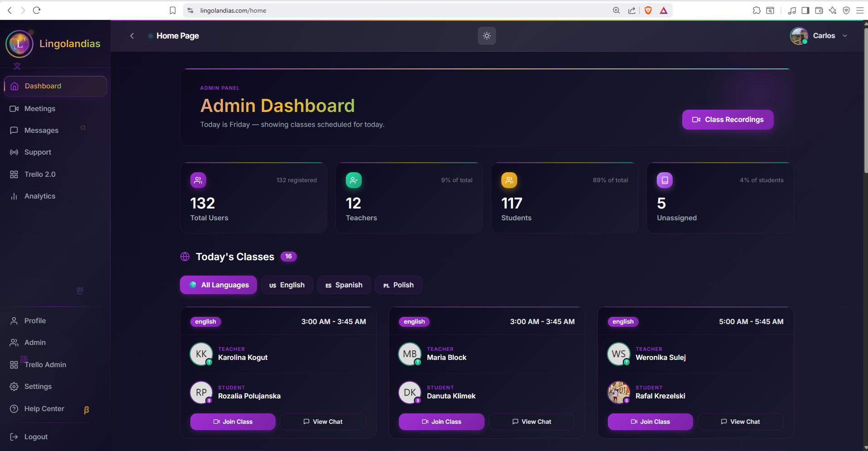This screenshot has height=451, width=868.
Task: Filter classes by English
Action: [287, 285]
